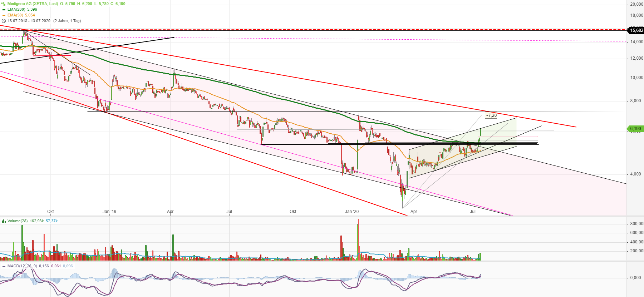Click the Jan '19 date axis label

pos(109,212)
